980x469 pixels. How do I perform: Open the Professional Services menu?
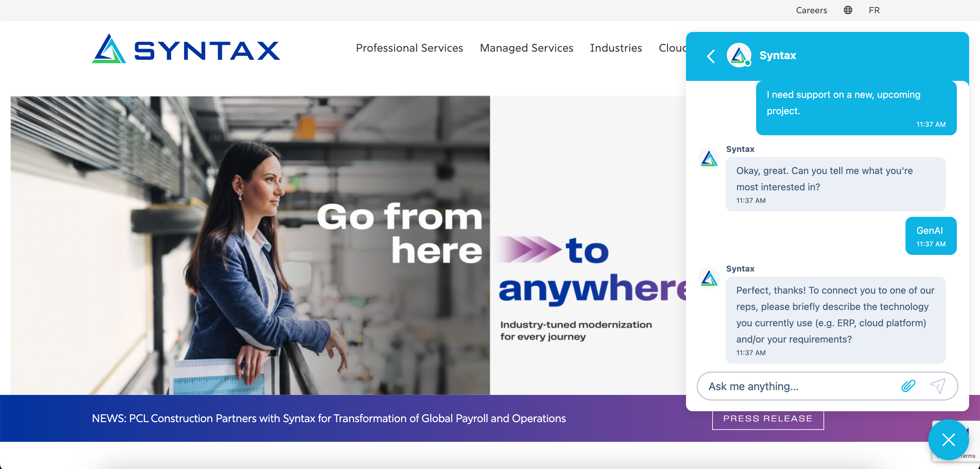click(409, 48)
